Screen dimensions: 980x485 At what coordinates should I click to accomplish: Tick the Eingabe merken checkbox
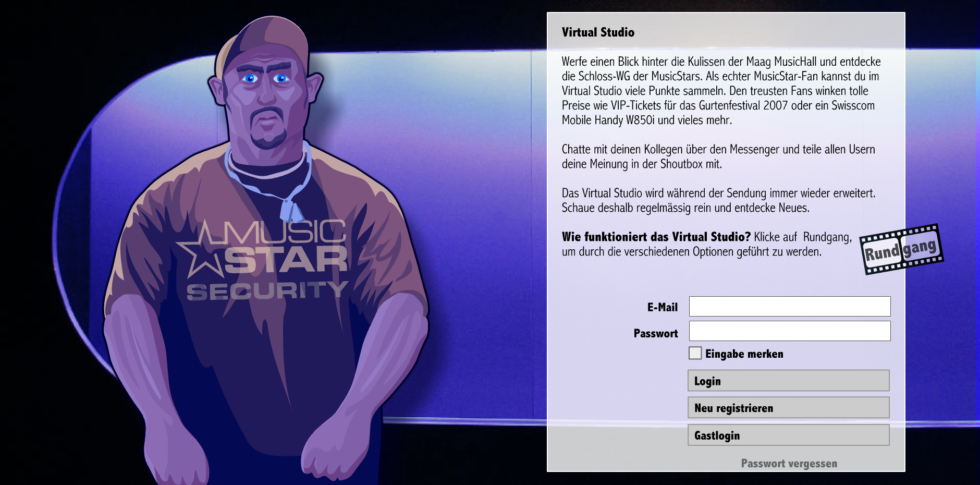click(695, 353)
